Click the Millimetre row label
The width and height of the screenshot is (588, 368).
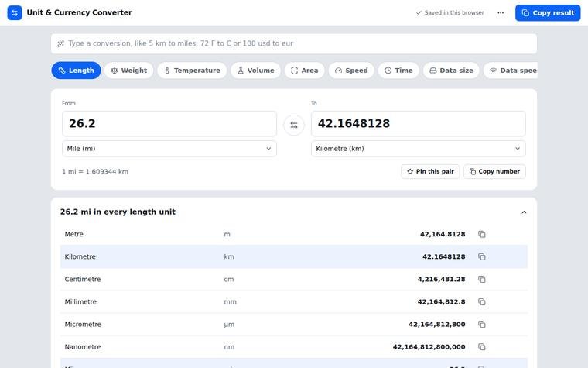point(80,302)
